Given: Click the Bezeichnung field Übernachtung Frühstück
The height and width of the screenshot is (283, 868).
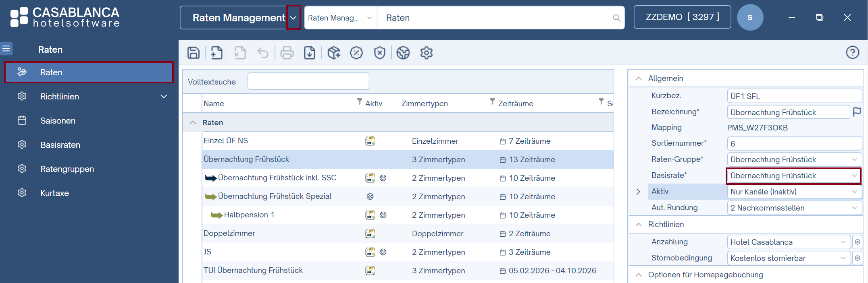Looking at the screenshot, I should click(789, 112).
